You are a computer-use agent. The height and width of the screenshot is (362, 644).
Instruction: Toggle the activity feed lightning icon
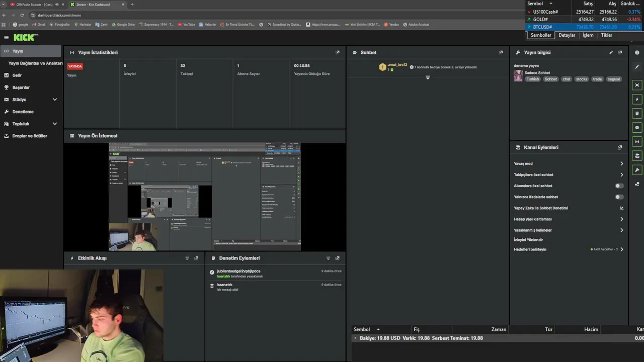click(637, 99)
